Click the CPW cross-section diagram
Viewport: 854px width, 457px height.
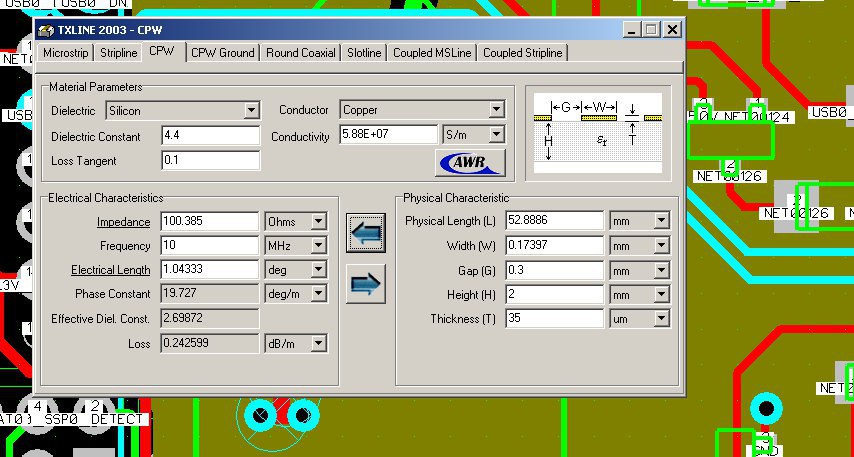point(597,133)
